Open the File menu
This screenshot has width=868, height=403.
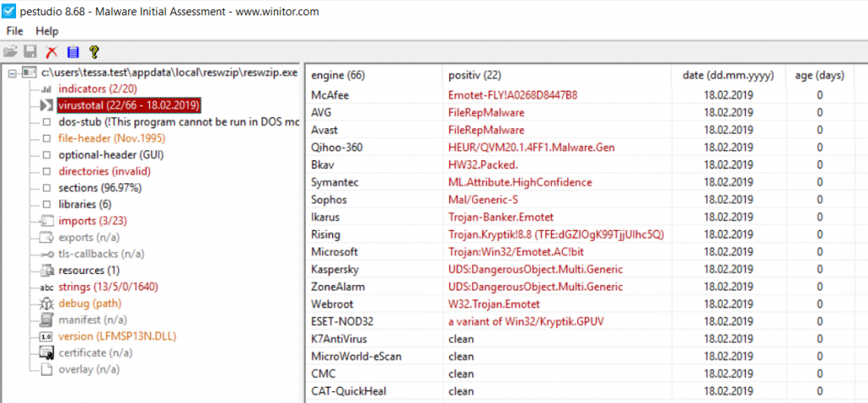coord(14,31)
